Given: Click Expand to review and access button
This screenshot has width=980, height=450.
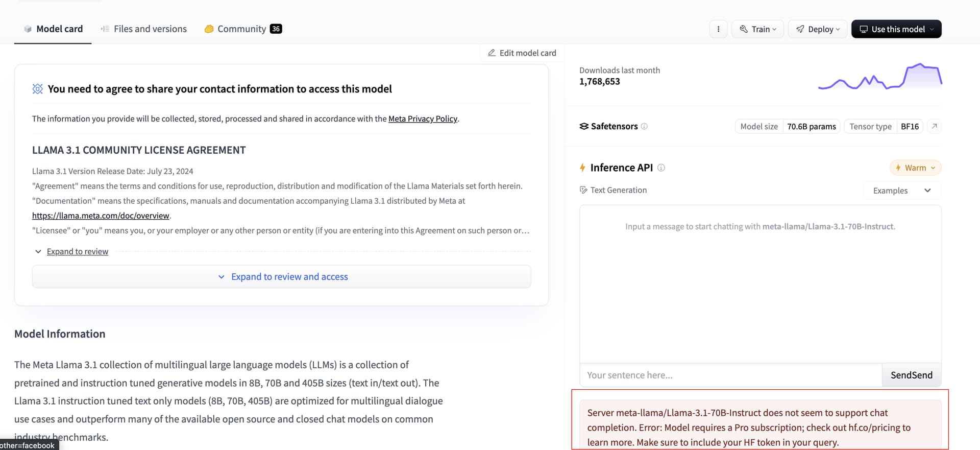Looking at the screenshot, I should coord(282,276).
